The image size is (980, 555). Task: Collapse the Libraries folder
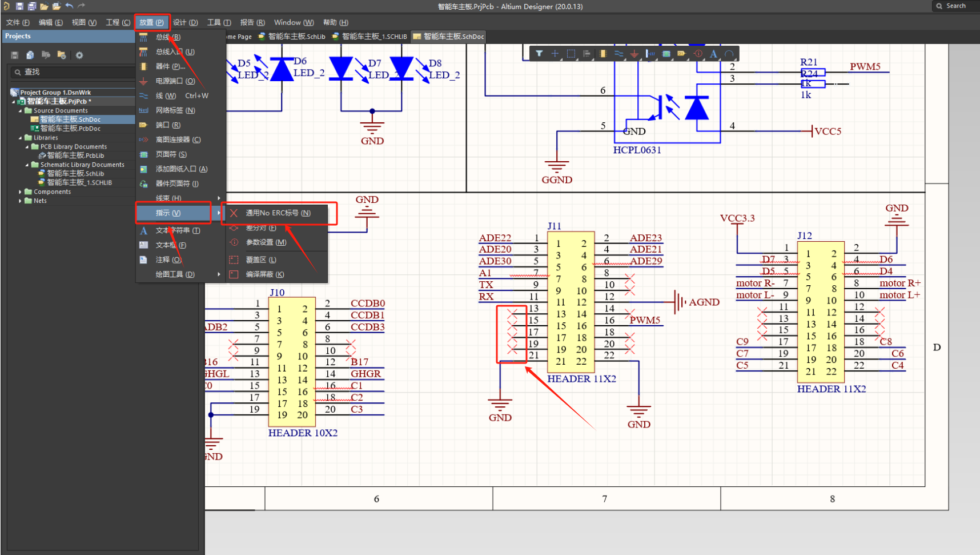coord(20,138)
